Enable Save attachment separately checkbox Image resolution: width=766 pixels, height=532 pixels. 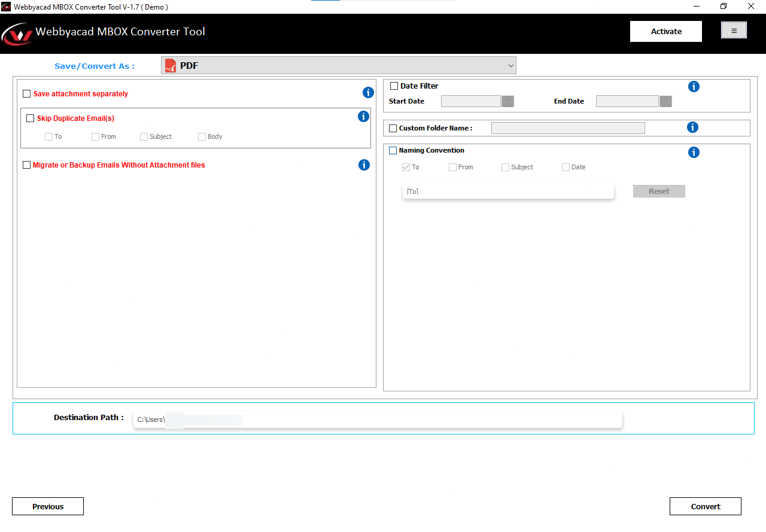coord(27,94)
